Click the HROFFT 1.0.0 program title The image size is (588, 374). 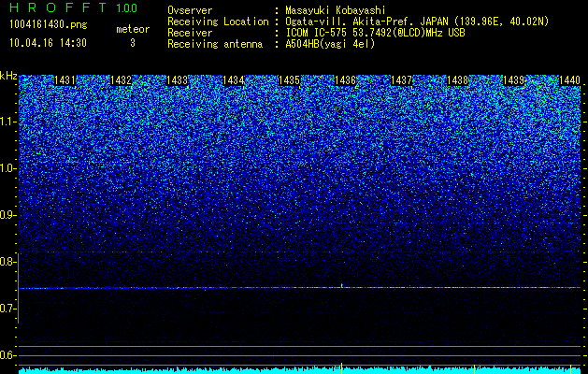(x=74, y=7)
